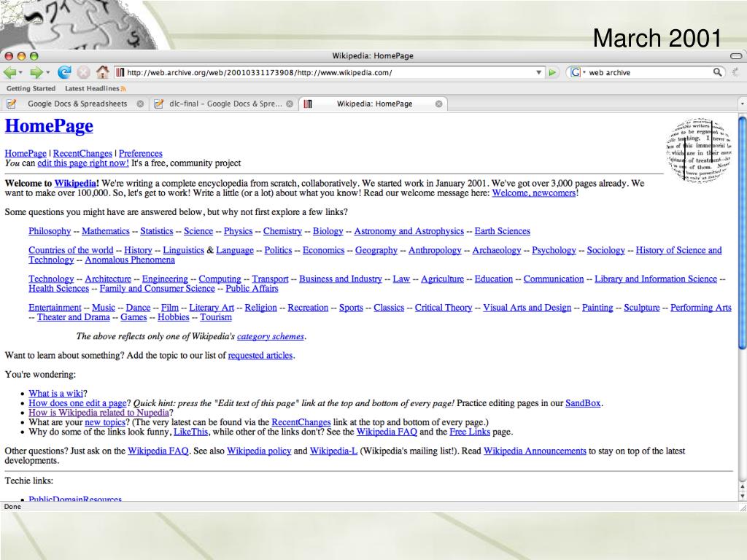The image size is (747, 560).
Task: Open the new topics link
Action: pos(105,422)
